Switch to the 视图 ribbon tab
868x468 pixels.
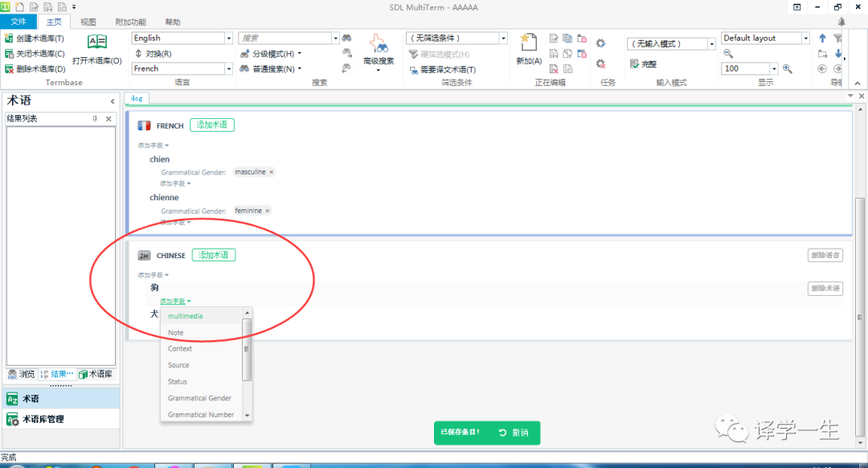tap(88, 23)
